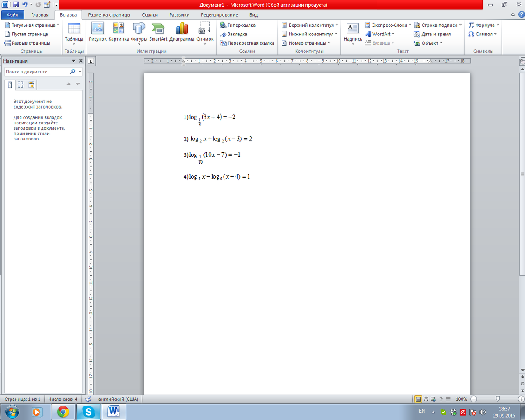Zoom out with the minus button

pos(474,399)
